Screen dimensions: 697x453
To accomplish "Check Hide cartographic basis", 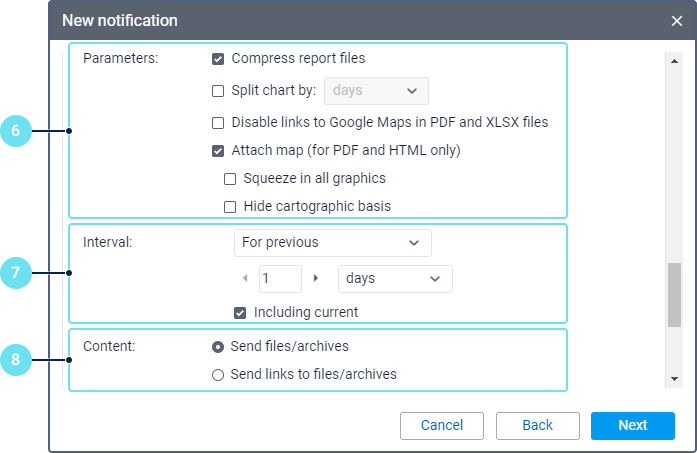I will [230, 207].
